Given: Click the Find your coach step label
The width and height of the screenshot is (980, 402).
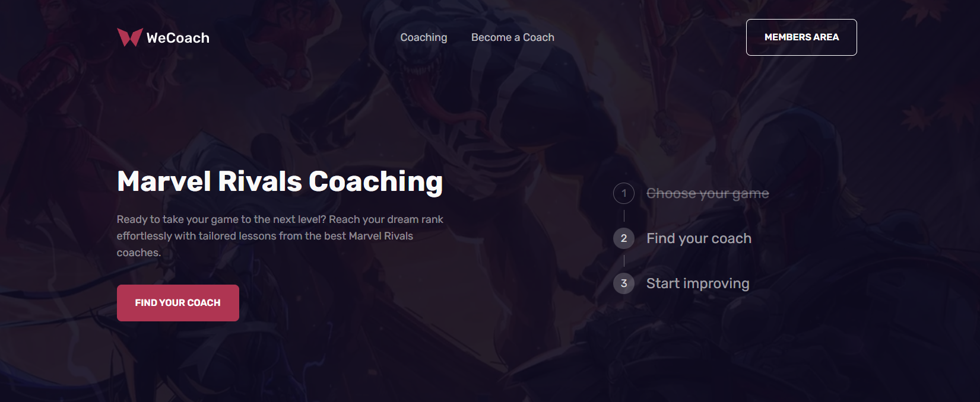Looking at the screenshot, I should point(699,238).
